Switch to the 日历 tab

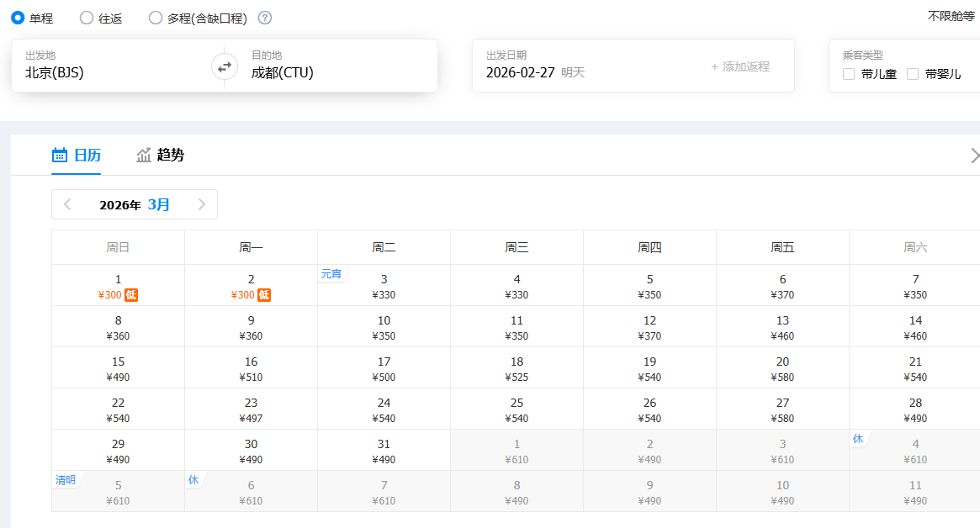(x=77, y=155)
